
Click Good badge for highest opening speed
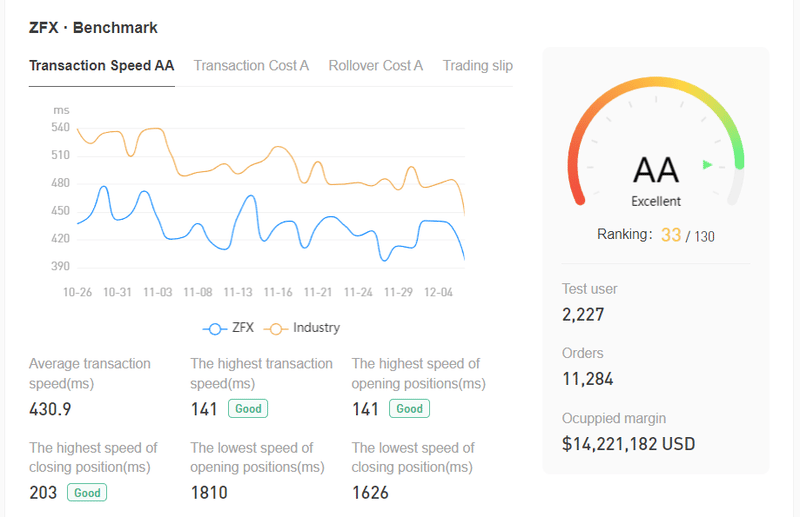[409, 409]
